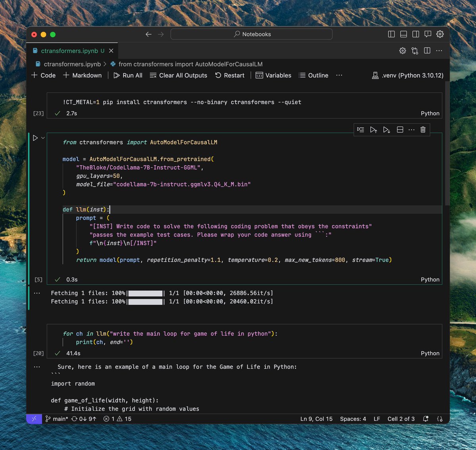The image size is (476, 450).
Task: Open notebook toolbar overflow ellipsis
Action: (339, 75)
